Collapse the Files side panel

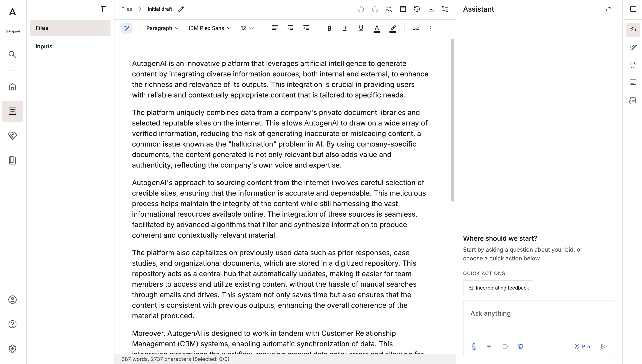click(x=103, y=9)
